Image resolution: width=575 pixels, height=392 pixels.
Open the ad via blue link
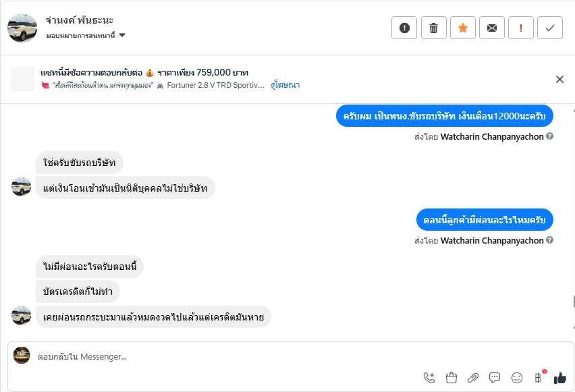coord(285,85)
